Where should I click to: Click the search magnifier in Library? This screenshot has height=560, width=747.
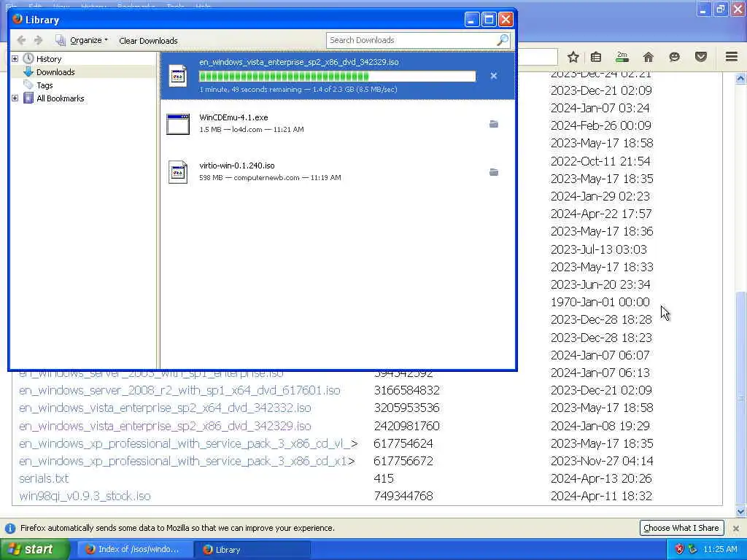pos(503,40)
